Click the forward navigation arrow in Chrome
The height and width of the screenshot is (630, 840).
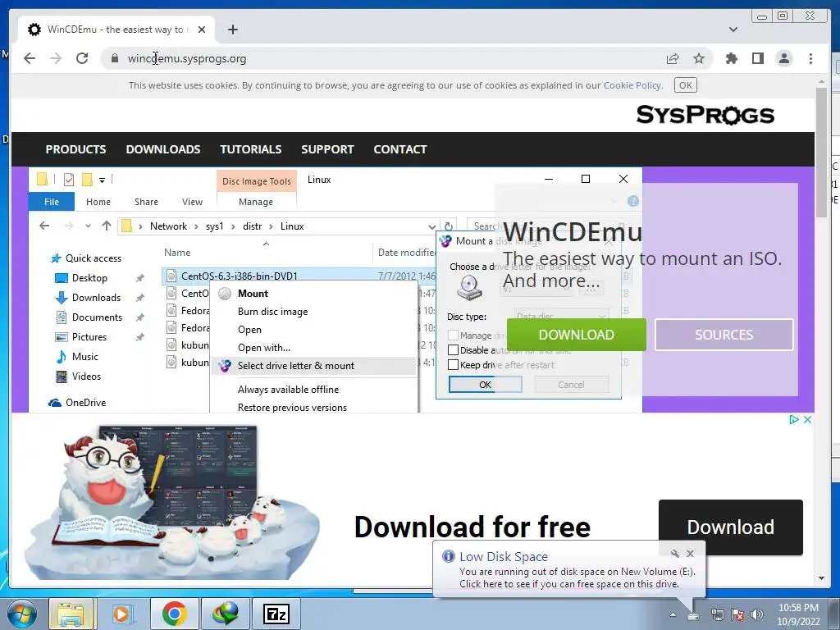(x=56, y=58)
